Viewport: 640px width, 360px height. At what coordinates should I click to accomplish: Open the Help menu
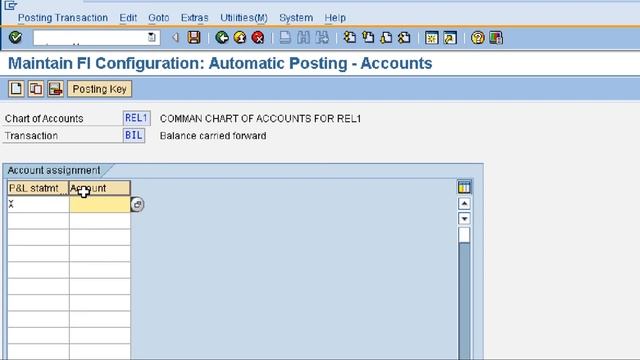coord(335,18)
